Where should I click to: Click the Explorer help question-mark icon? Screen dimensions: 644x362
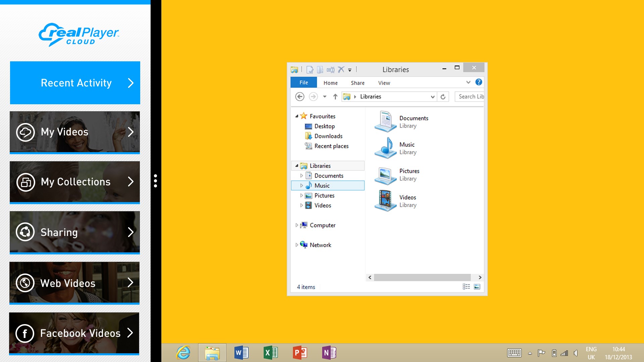tap(479, 82)
